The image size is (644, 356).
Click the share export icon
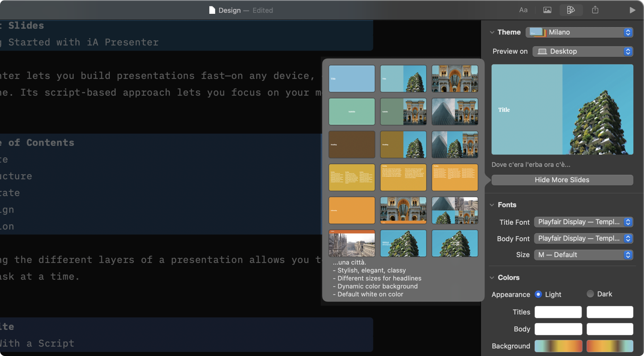point(595,10)
